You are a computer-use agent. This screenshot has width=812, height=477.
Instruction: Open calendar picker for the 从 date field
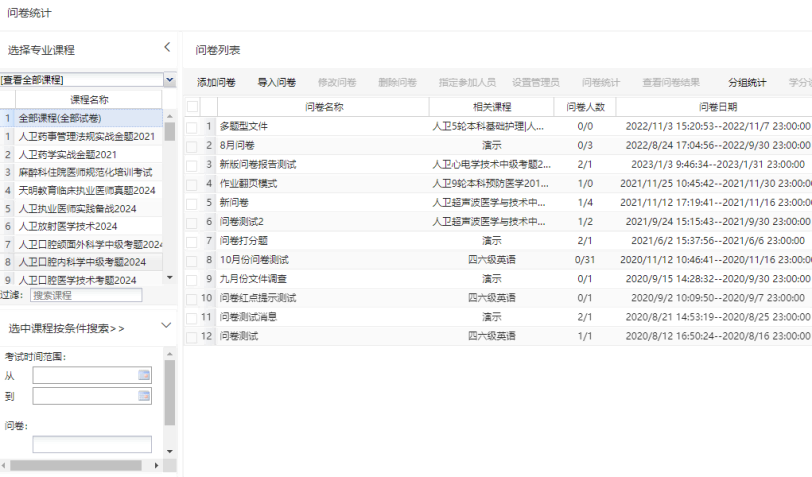(144, 375)
